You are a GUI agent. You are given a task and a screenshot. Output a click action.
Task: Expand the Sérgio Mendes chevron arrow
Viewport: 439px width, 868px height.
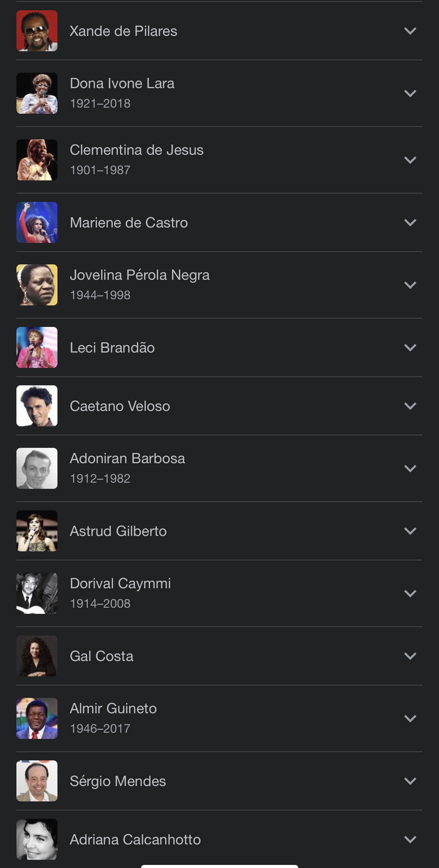[x=410, y=781]
